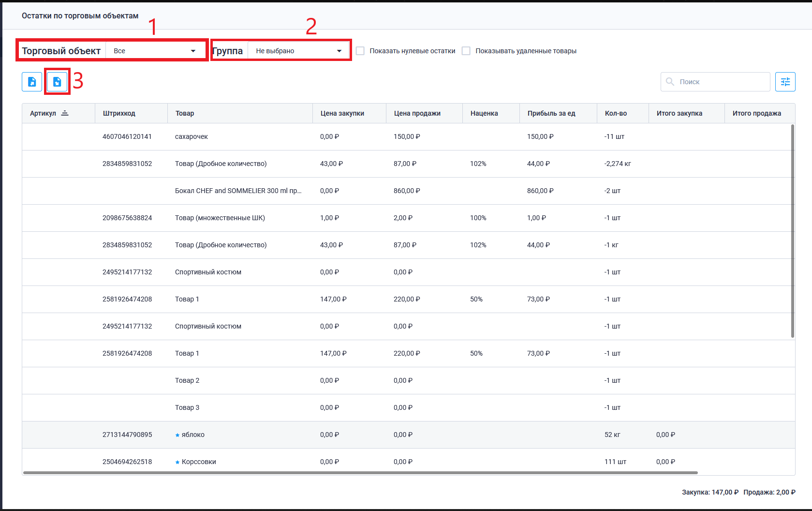Click the -11 шт quantity cell
The height and width of the screenshot is (511, 812).
[614, 136]
